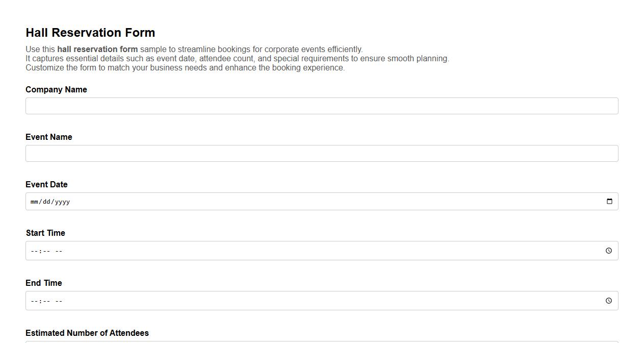Screen dimensions: 644x343
Task: Select the AM/PM segment of Start Time
Action: tap(59, 251)
